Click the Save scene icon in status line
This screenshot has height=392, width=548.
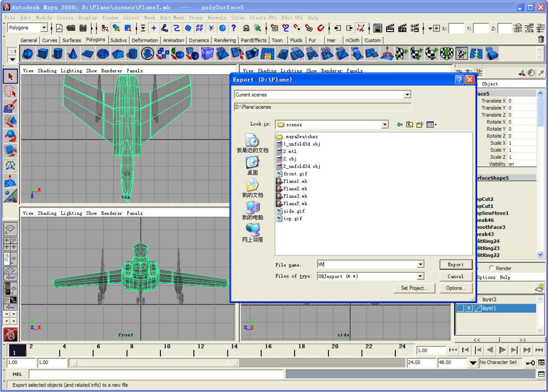pyautogui.click(x=83, y=28)
